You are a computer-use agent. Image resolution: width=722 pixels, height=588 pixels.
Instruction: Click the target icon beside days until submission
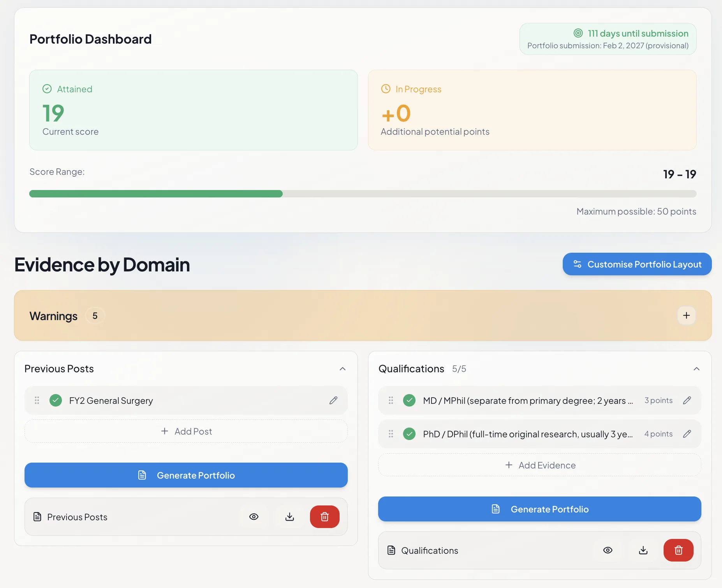tap(578, 33)
